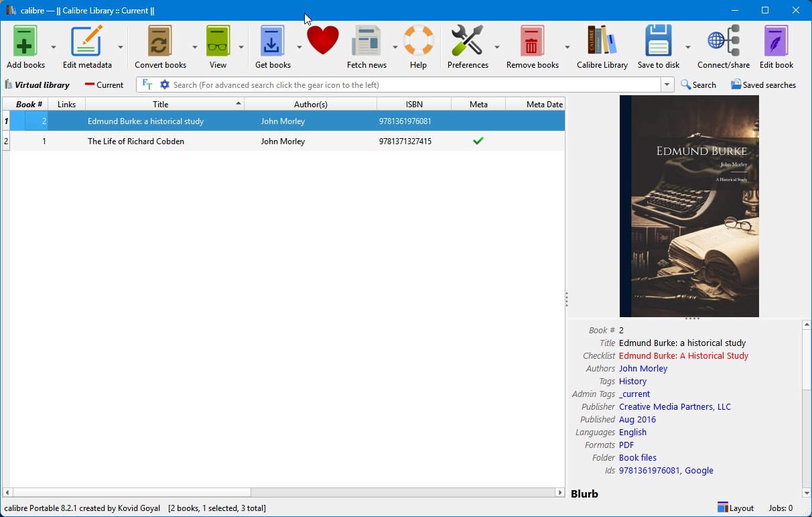Image resolution: width=812 pixels, height=517 pixels.
Task: Click the Search button
Action: click(698, 85)
